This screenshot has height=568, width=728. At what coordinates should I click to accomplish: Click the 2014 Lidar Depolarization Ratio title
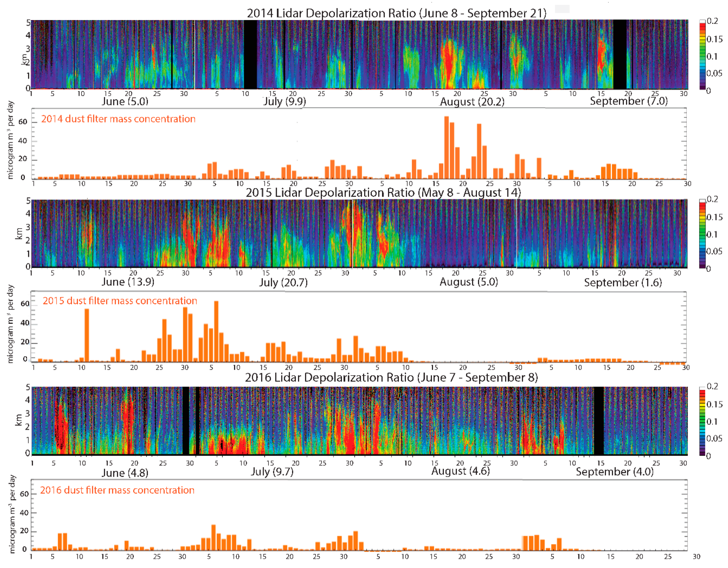coord(396,13)
